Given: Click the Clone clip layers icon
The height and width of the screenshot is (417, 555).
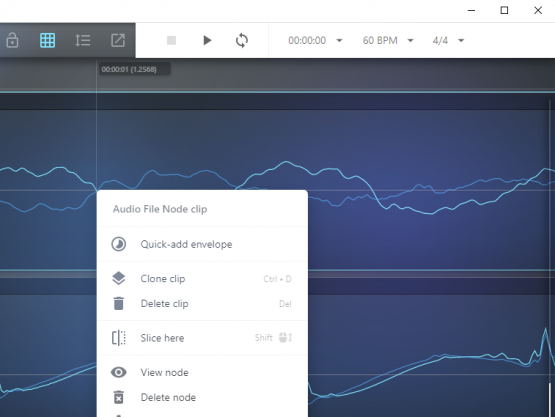Looking at the screenshot, I should click(119, 279).
